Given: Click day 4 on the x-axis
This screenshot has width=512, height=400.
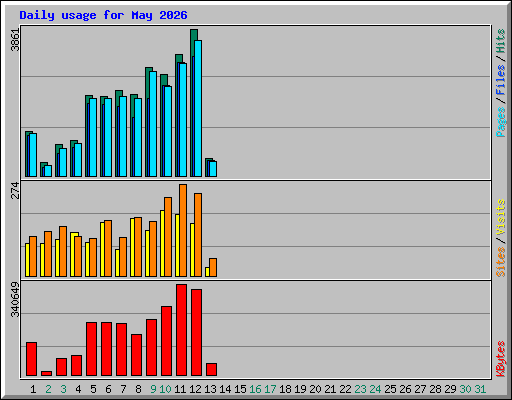Looking at the screenshot, I should (78, 389).
